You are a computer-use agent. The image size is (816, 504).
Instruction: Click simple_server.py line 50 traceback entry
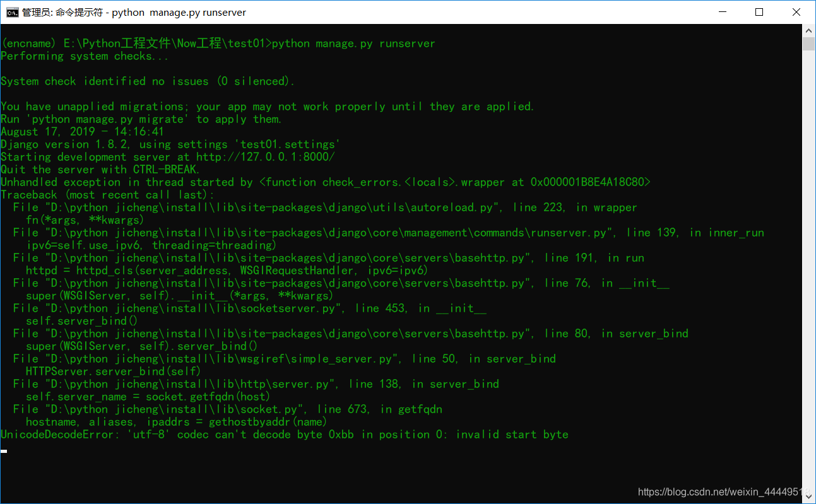coord(284,359)
